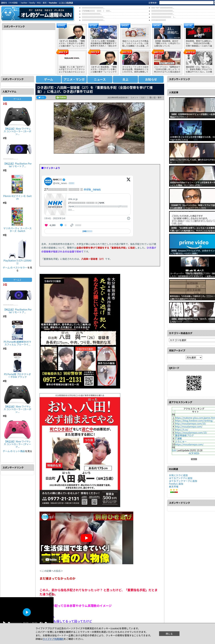Screen dimensions: 215x644
Task: Click #nhk_news hashtag in tweet
Action: (x=92, y=189)
